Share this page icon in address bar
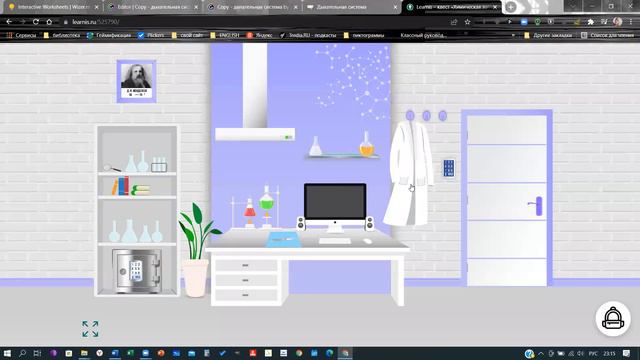Viewport: 640px width, 360px height. tap(454, 22)
